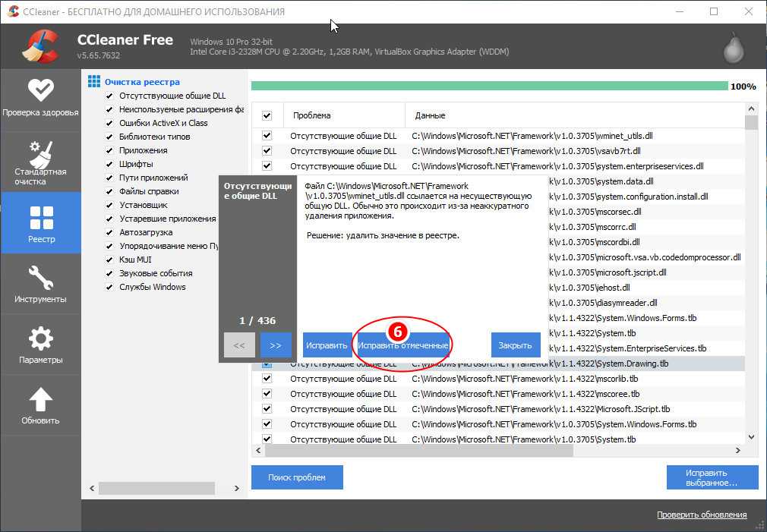Select the v1.0.3705 System.Windows.Forms.tlb row
The image size is (767, 532).
[x=498, y=424]
